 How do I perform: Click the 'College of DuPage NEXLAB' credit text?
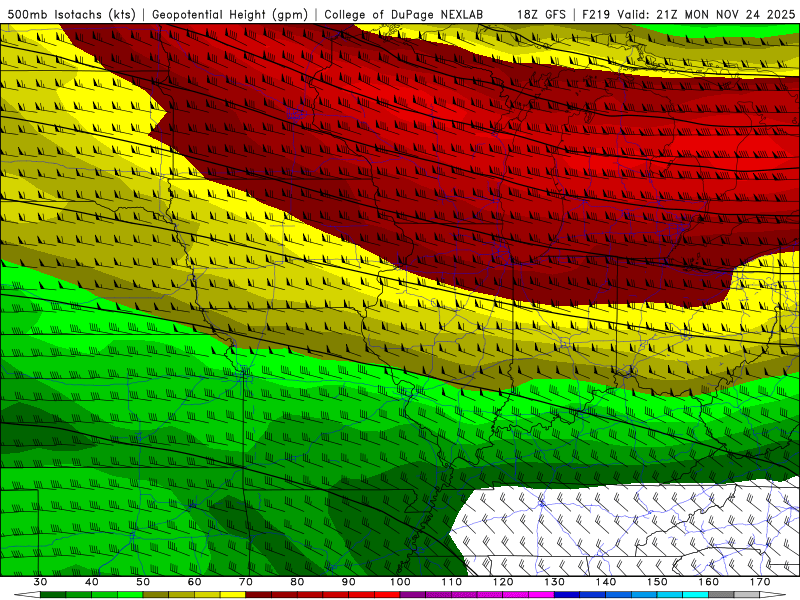click(404, 14)
